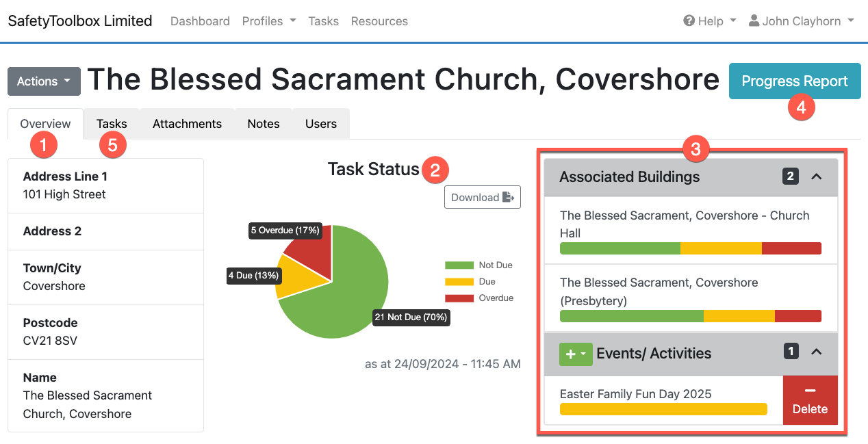Delete the Easter Family Fun Day event

810,400
